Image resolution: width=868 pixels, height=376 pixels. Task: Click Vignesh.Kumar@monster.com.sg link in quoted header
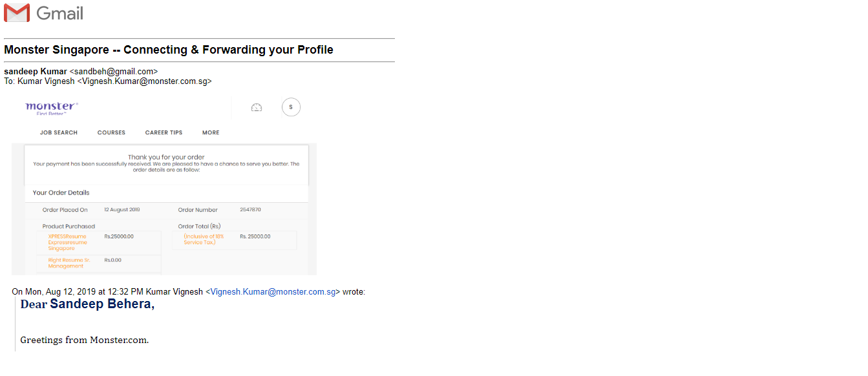point(273,292)
